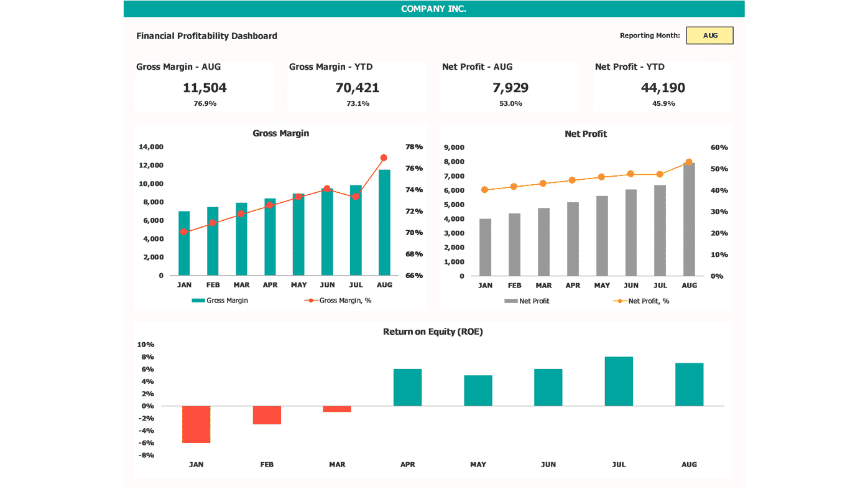The image size is (868, 489).
Task: Click the Reporting Month label
Action: 650,35
